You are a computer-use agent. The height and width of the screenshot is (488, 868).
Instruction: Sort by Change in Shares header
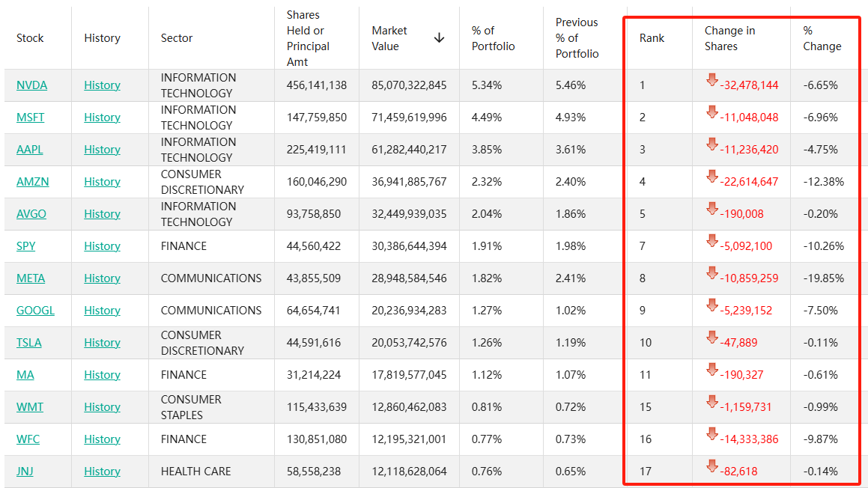729,38
